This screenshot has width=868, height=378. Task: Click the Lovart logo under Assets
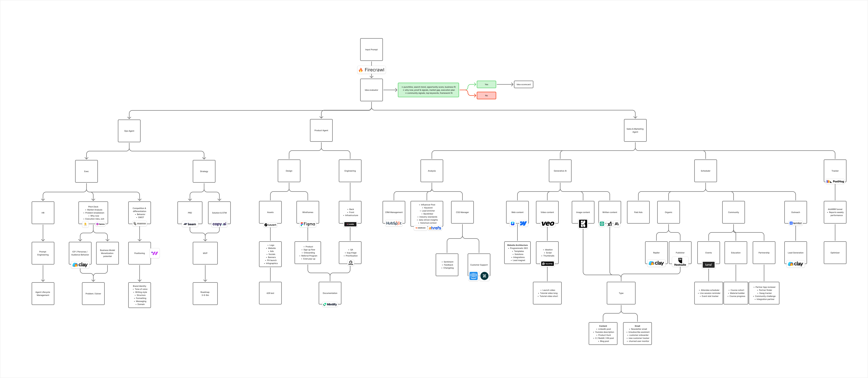[x=270, y=225]
